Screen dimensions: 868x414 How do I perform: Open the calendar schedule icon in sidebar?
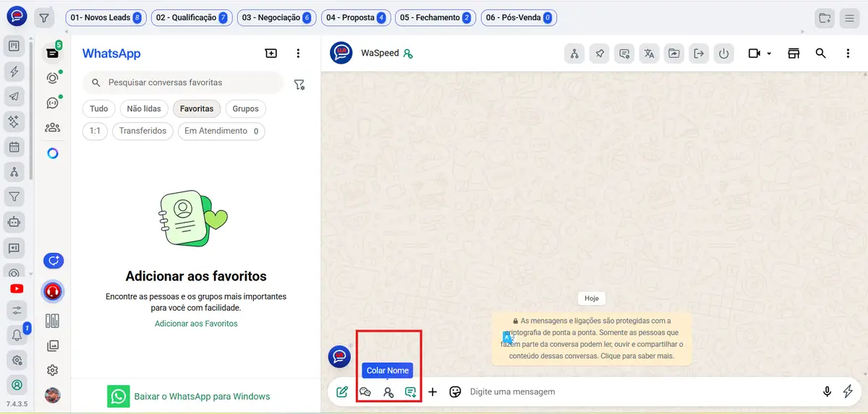click(x=14, y=147)
